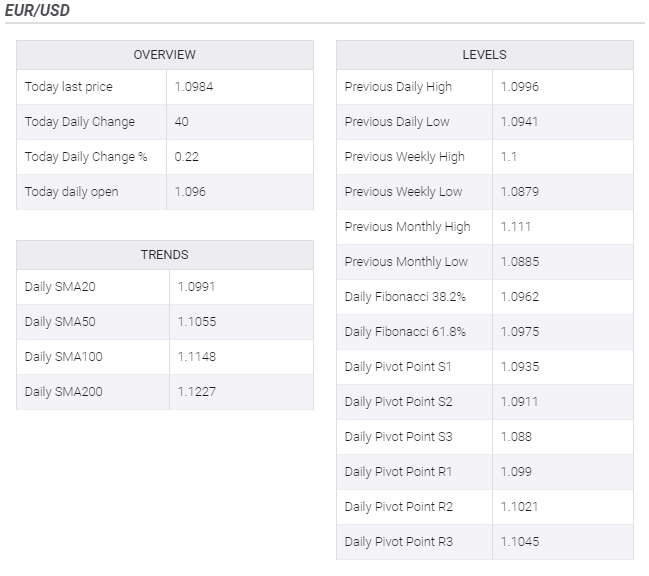Select the Daily SMA50 row label
The width and height of the screenshot is (649, 576).
tap(61, 322)
